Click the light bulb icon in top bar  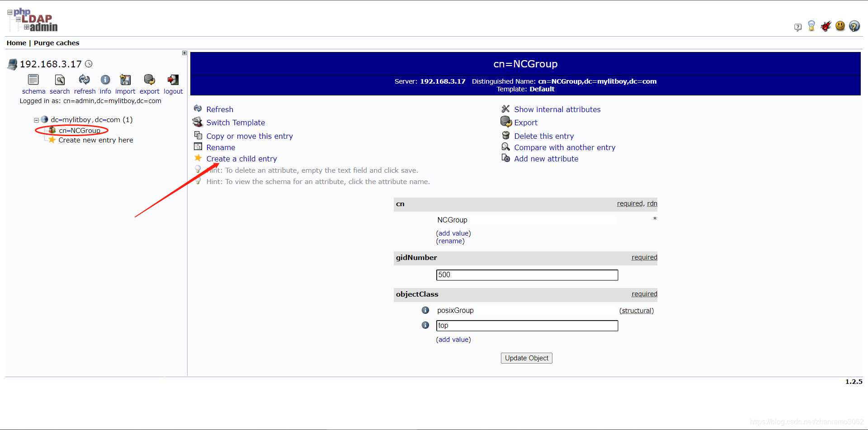[811, 26]
